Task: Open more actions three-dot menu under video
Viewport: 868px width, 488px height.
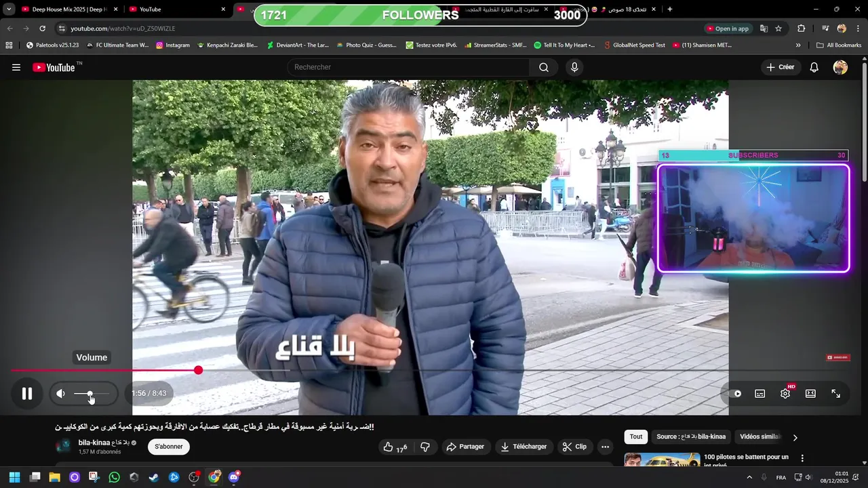Action: (x=605, y=447)
